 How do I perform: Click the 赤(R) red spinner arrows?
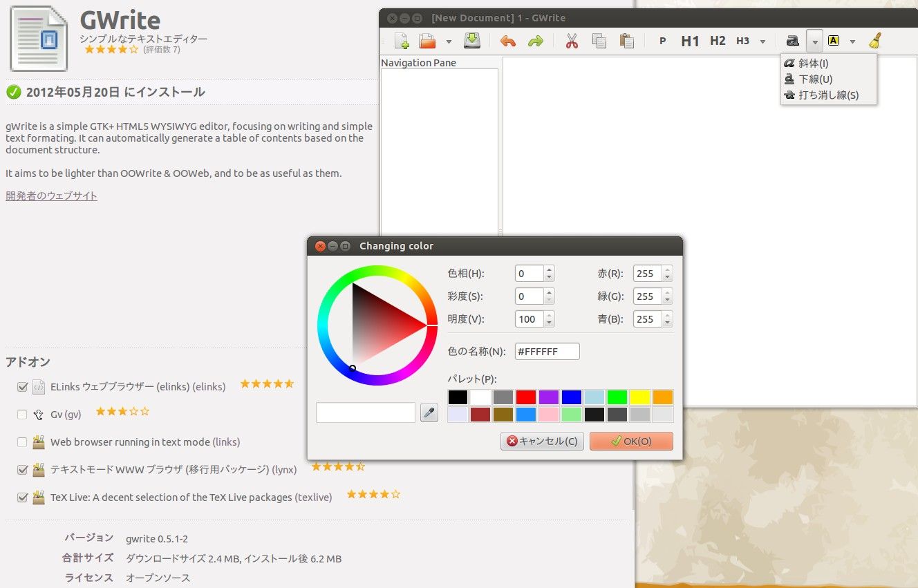667,274
